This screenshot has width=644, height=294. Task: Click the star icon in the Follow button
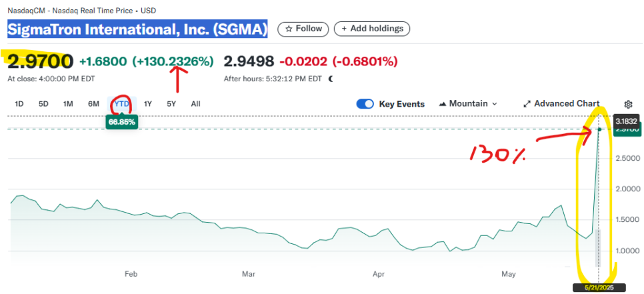pos(289,29)
